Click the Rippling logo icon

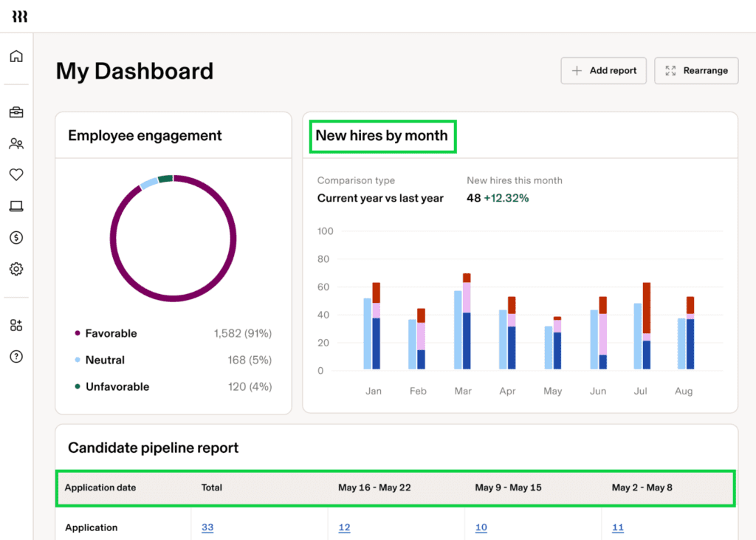pos(19,17)
